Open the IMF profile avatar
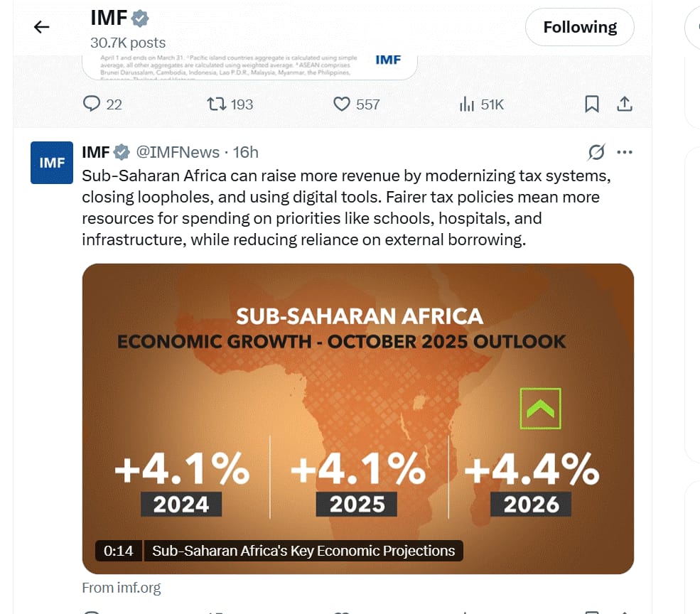 pyautogui.click(x=52, y=163)
